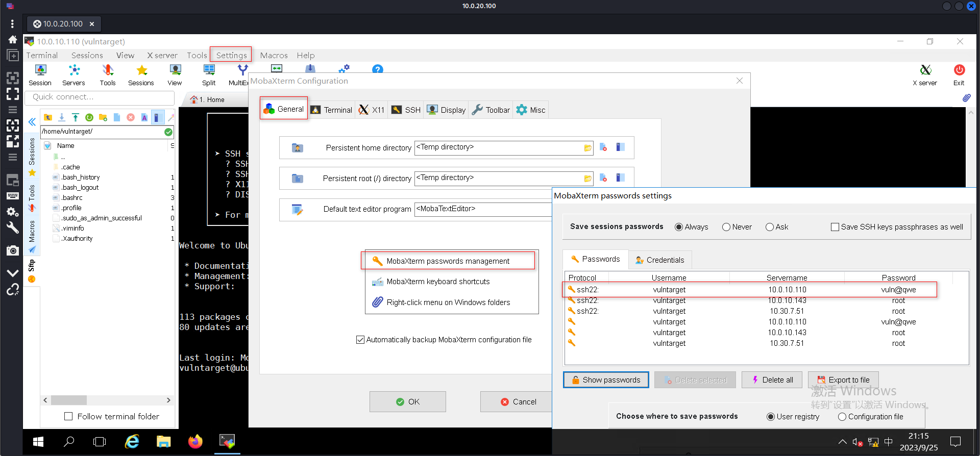Collapse sidebar with double-chevron icon
Image resolution: width=980 pixels, height=456 pixels.
click(x=32, y=122)
